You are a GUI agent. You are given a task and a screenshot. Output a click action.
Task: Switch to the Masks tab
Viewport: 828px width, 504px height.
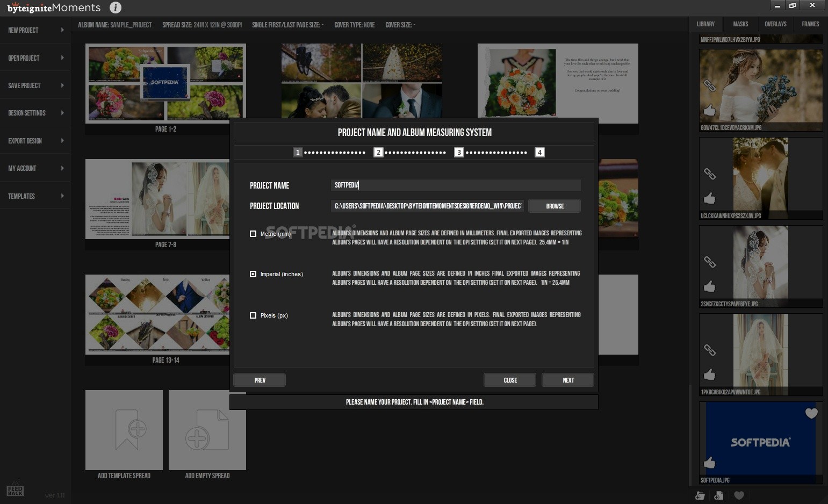(740, 24)
